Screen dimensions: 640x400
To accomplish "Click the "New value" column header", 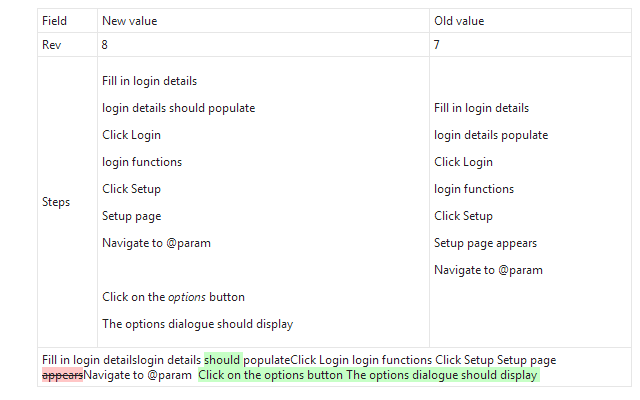I will [129, 21].
